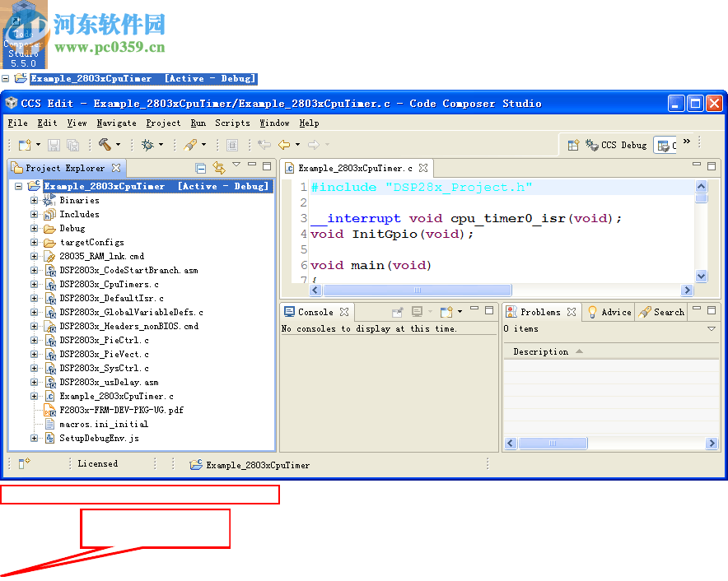
Task: Open the New file dropdown arrow
Action: 38,145
